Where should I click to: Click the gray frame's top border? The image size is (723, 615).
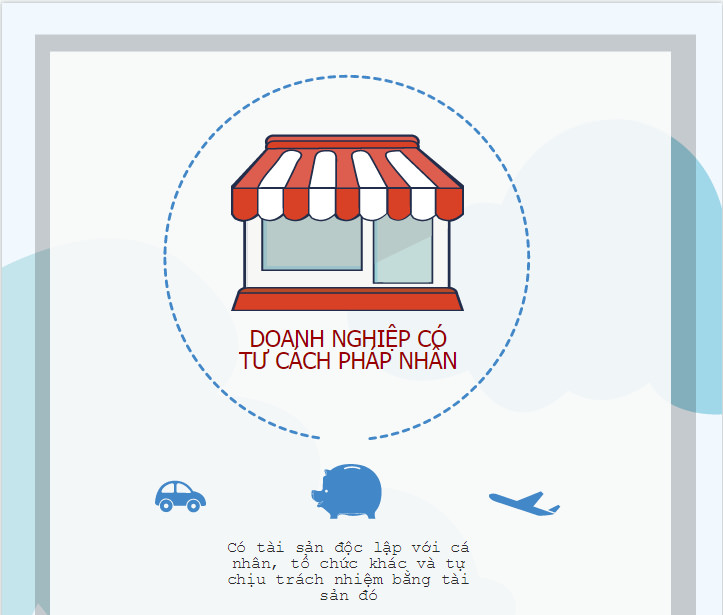[365, 43]
